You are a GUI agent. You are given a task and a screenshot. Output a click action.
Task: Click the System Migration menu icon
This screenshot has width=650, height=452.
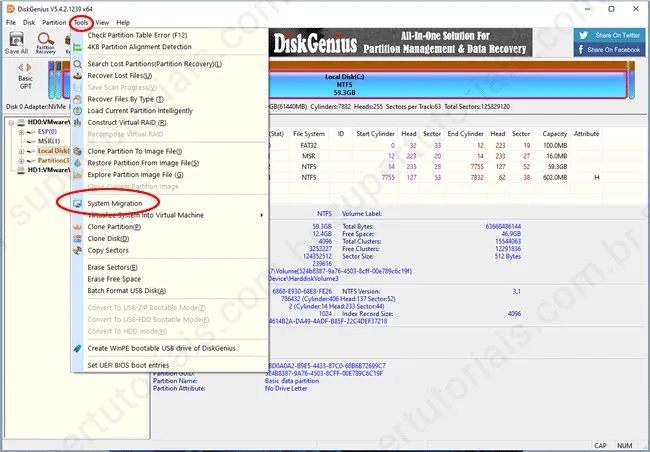pos(78,204)
